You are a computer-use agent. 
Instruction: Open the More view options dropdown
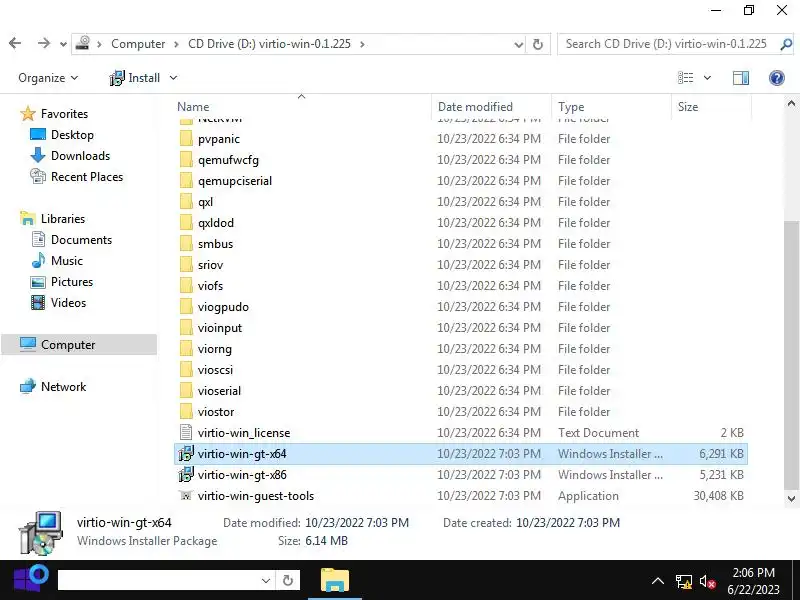707,78
